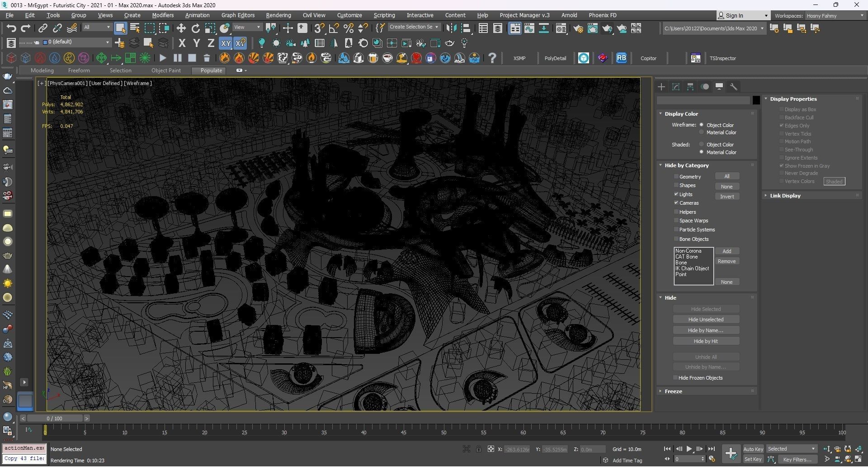
Task: Click the Hide by Name button
Action: pyautogui.click(x=706, y=330)
